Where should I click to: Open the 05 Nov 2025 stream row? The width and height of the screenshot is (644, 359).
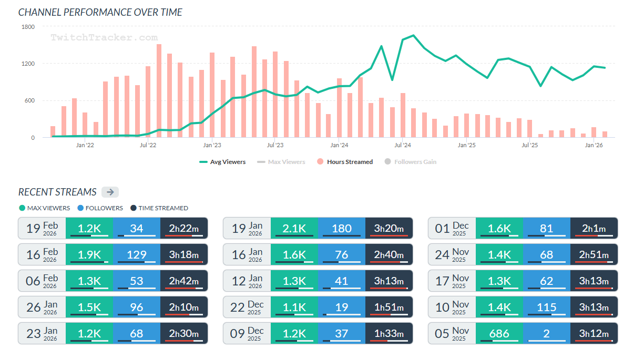(x=523, y=333)
